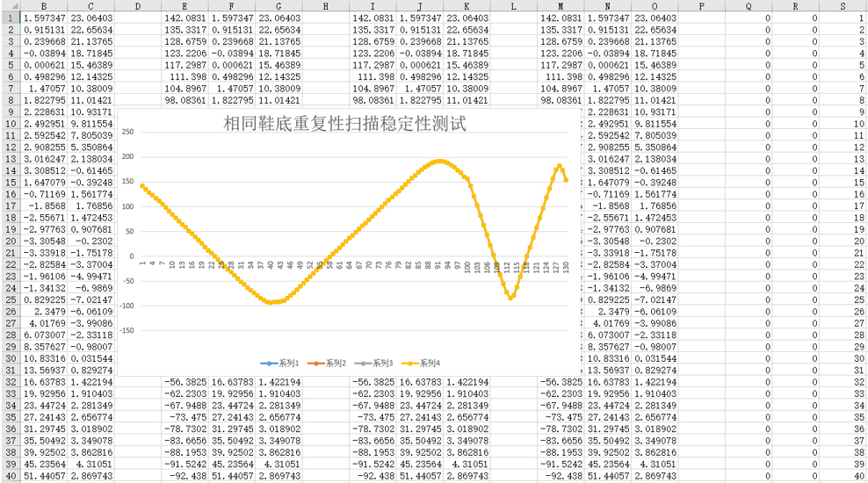Click cell E1 containing 142.0831

184,18
